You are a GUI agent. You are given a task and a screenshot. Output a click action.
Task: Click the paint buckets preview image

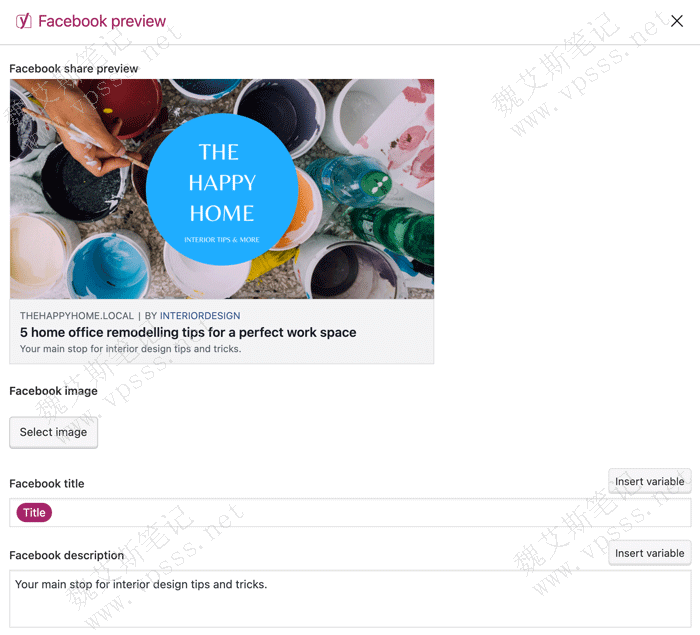click(222, 189)
